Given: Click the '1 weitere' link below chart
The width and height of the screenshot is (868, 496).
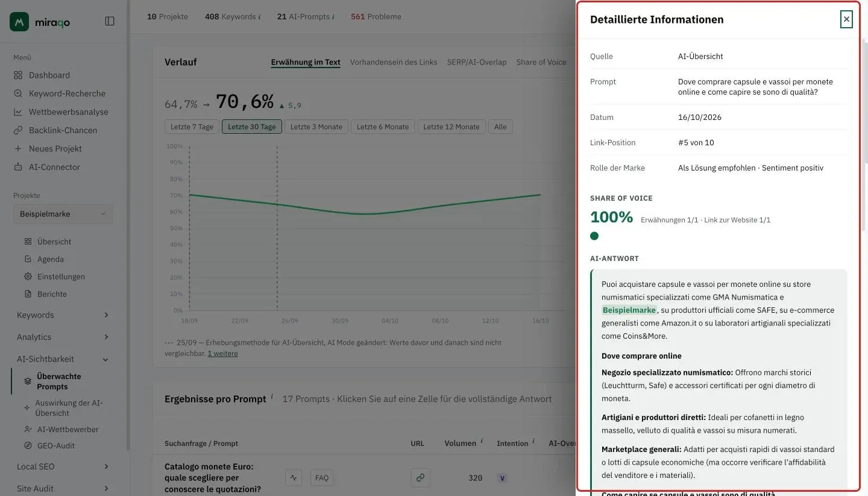Looking at the screenshot, I should [x=222, y=354].
